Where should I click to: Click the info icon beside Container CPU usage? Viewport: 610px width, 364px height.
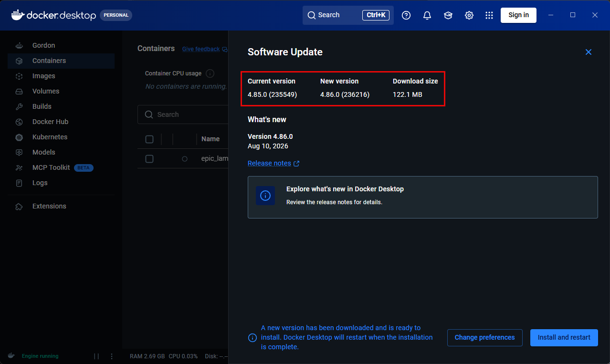click(x=210, y=73)
